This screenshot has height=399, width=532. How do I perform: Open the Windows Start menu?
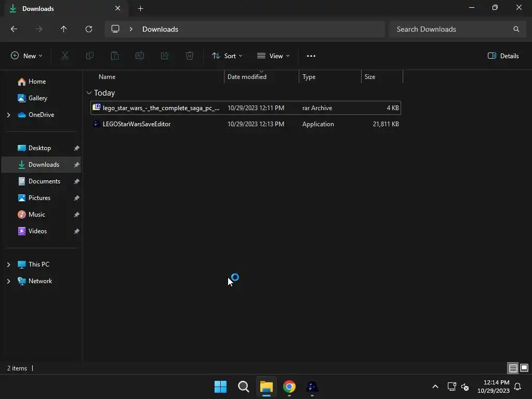(220, 387)
